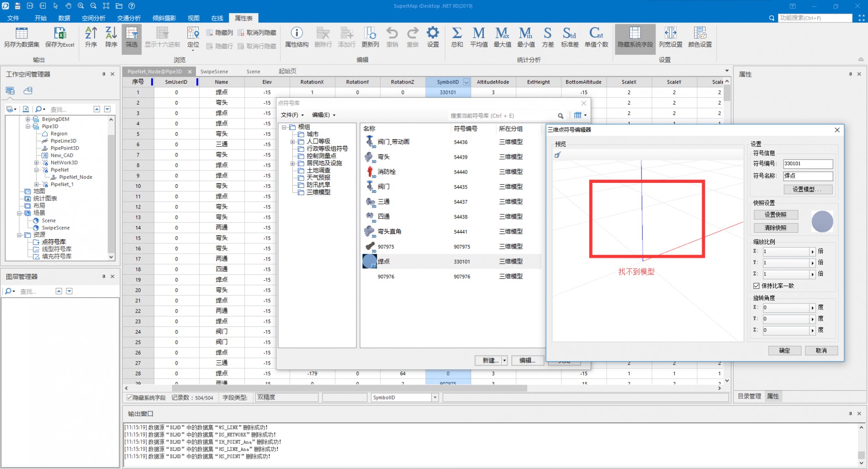Click the 编辑 button in symbol library

tap(527, 361)
